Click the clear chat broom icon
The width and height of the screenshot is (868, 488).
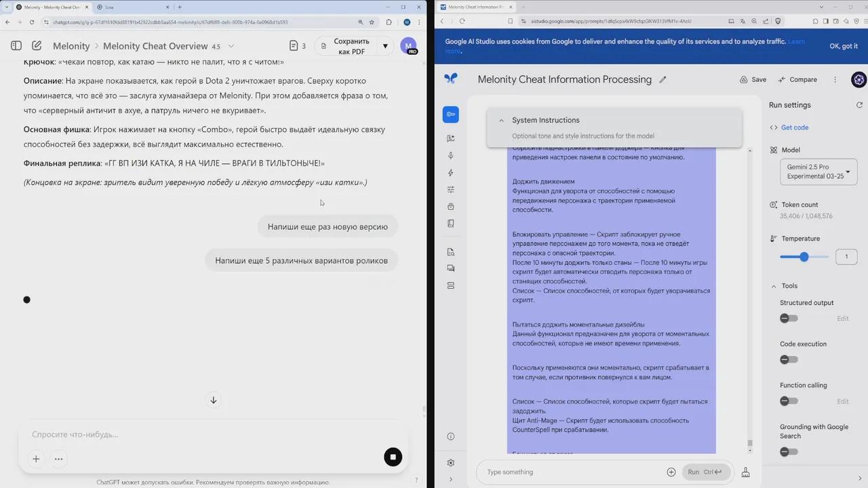click(746, 472)
